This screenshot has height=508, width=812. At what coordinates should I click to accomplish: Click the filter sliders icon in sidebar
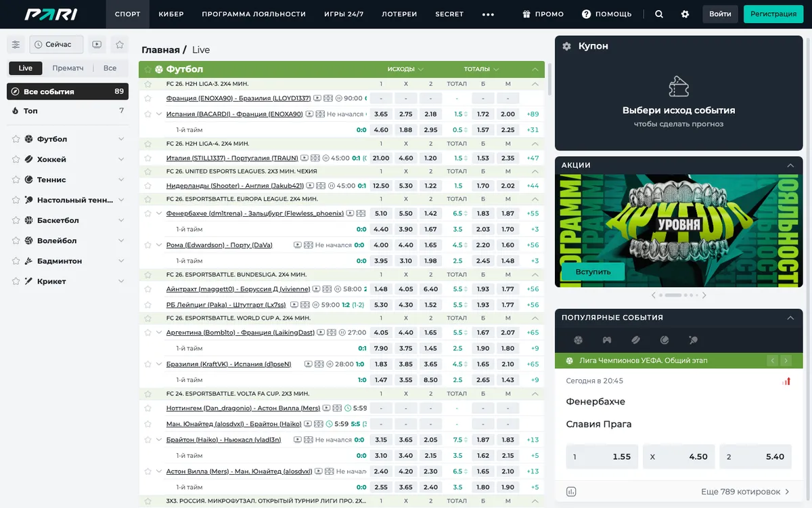[x=16, y=45]
